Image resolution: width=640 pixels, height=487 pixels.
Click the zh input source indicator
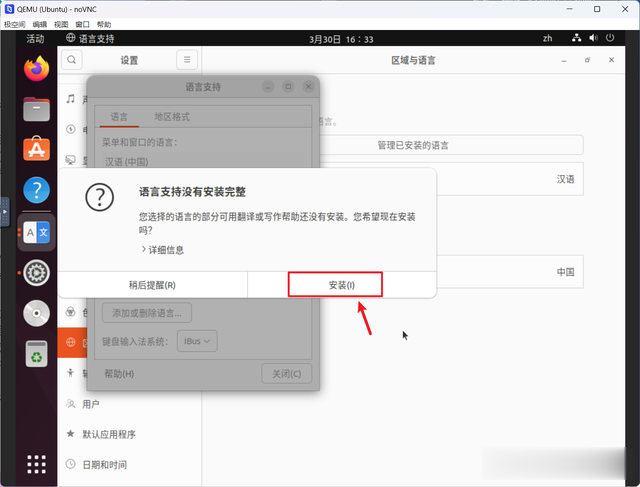click(x=547, y=38)
